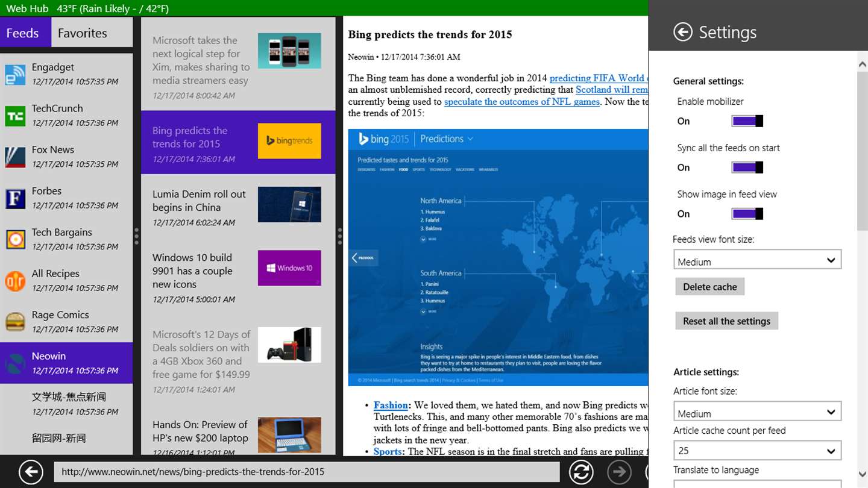Select the 留园网-新闻 feed
Screen dimensions: 868x488
(66, 440)
